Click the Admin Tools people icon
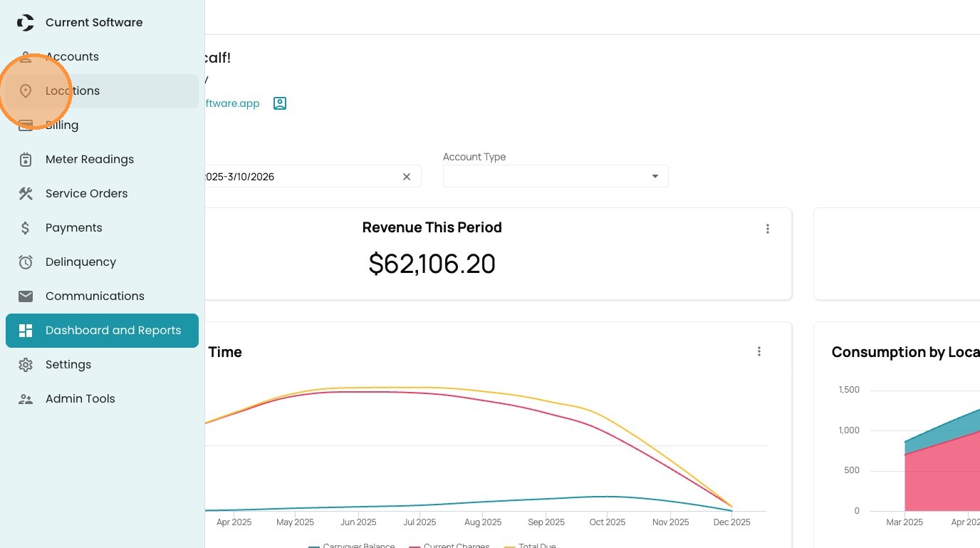 pyautogui.click(x=26, y=399)
